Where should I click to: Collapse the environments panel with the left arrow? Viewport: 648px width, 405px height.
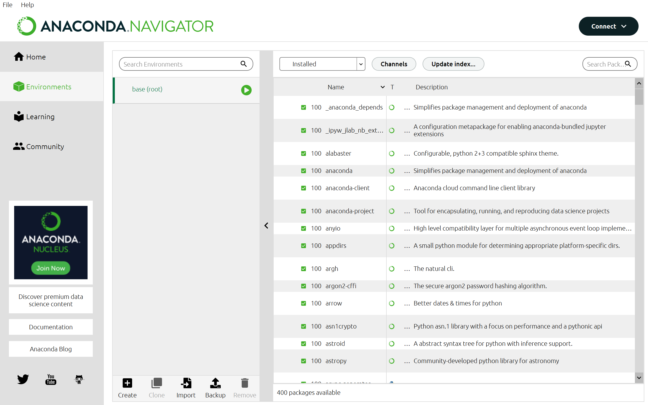click(x=266, y=225)
